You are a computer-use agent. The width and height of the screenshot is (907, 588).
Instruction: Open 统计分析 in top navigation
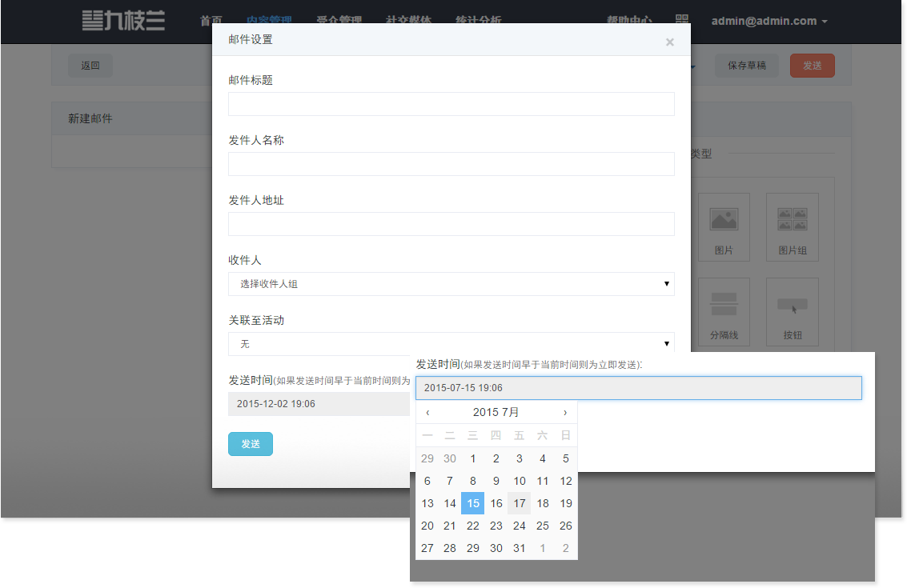(479, 21)
